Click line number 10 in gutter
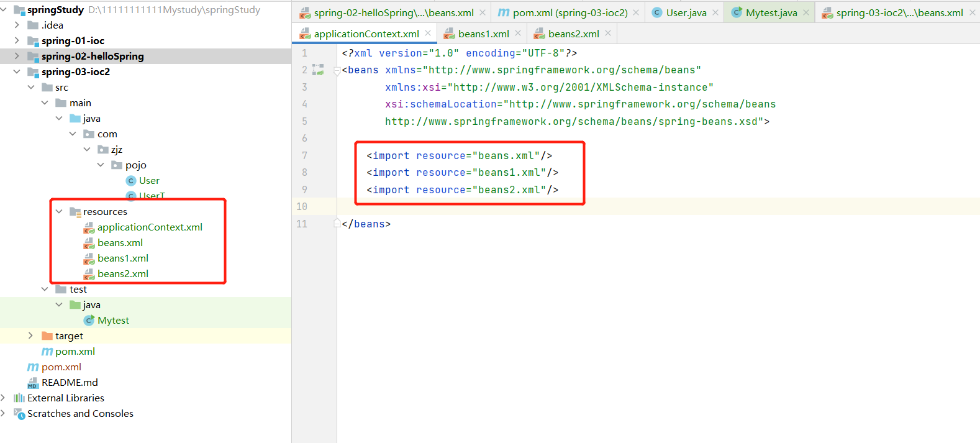 point(302,206)
